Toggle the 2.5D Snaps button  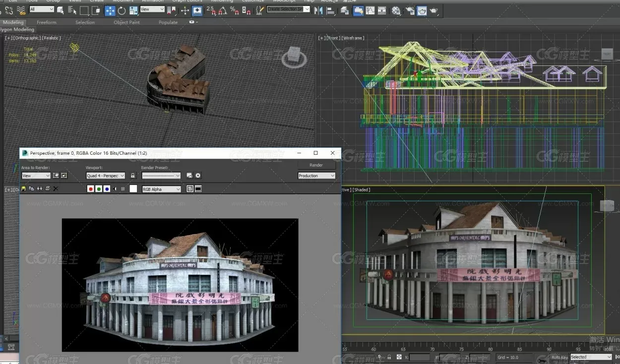click(211, 10)
